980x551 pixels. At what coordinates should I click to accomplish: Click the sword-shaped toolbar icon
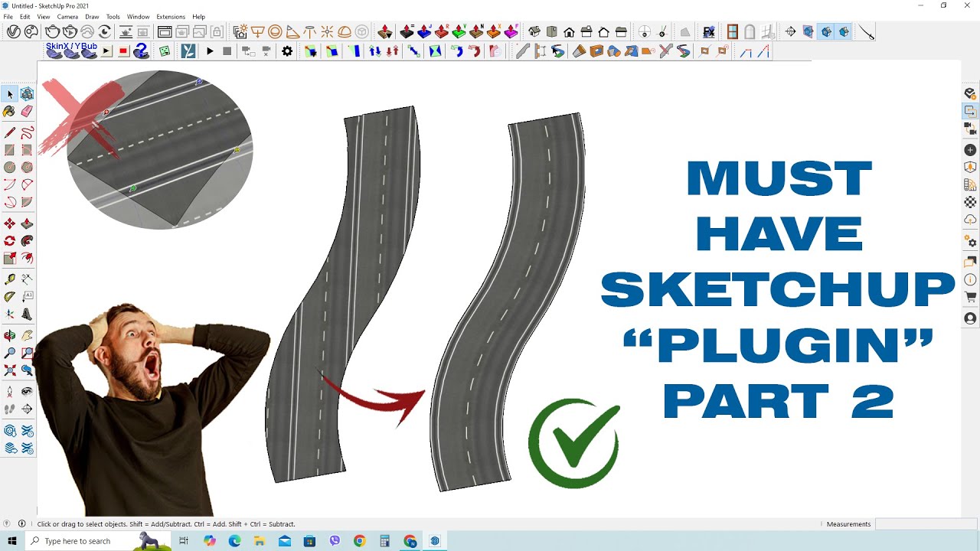[866, 31]
